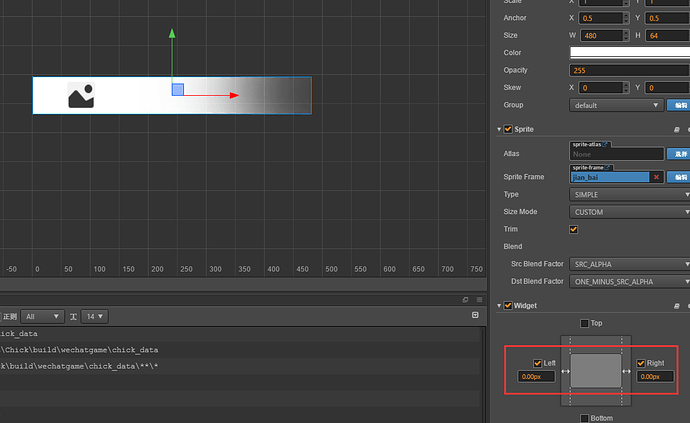Open the Src Blend Factor dropdown
Screen dimensions: 690x423
[x=630, y=264]
